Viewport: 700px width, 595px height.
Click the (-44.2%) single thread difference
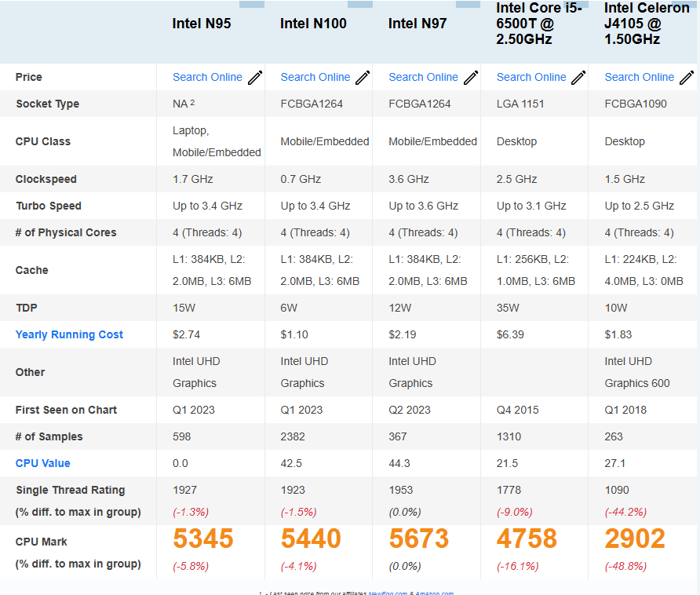pyautogui.click(x=625, y=512)
